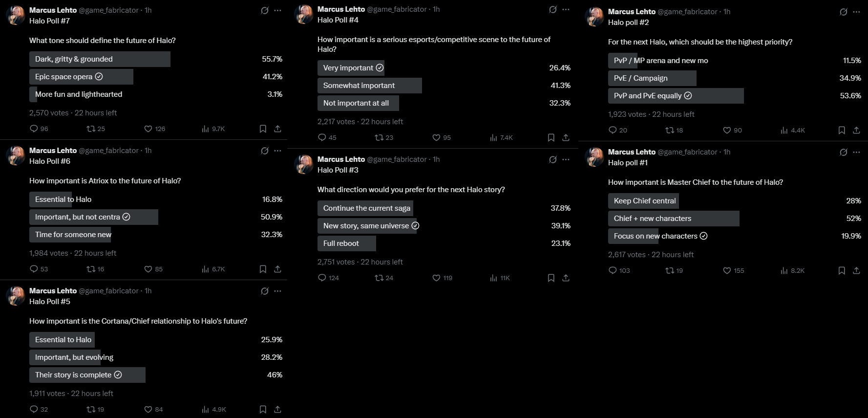The width and height of the screenshot is (868, 418).
Task: Open more options menu on Halo Poll #3
Action: point(566,159)
